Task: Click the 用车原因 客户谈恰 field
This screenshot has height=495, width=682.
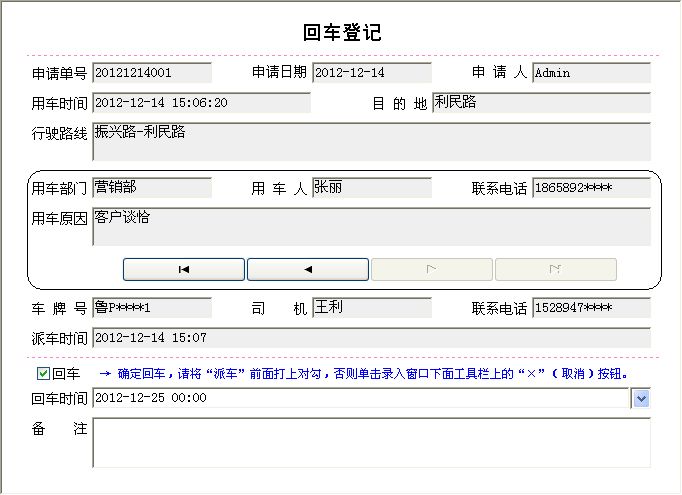Action: 371,227
